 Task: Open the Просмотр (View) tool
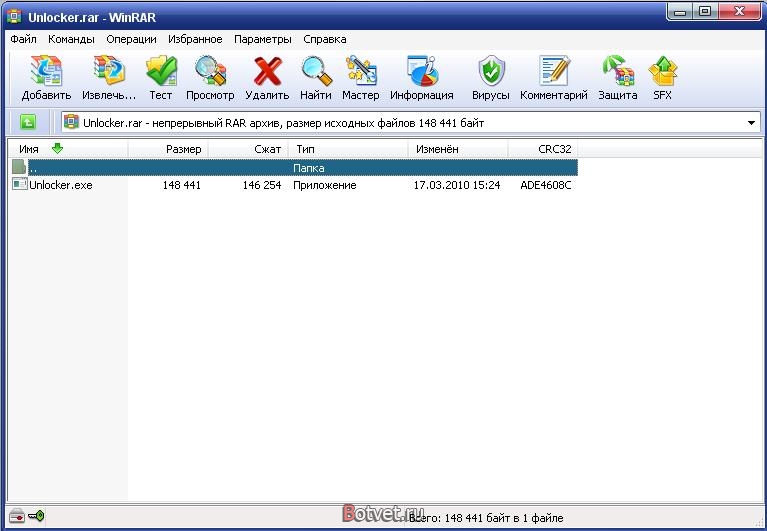(x=210, y=71)
